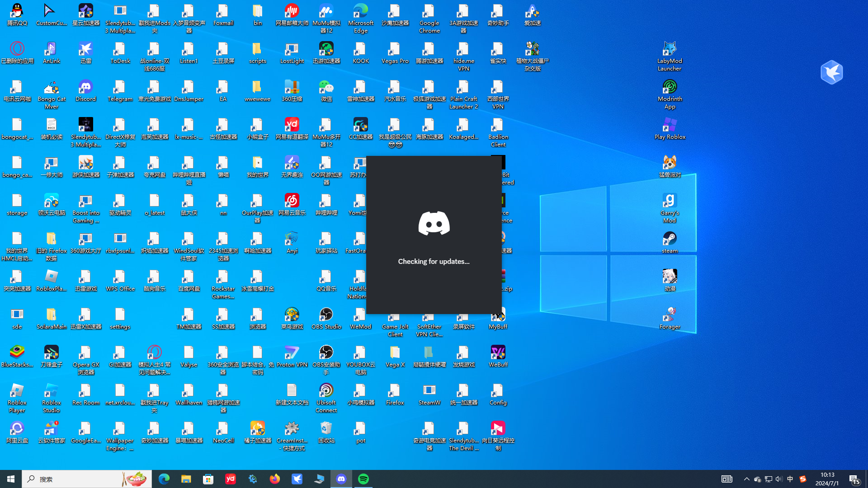
Task: Select the Proton VPN desktop icon
Action: point(292,356)
